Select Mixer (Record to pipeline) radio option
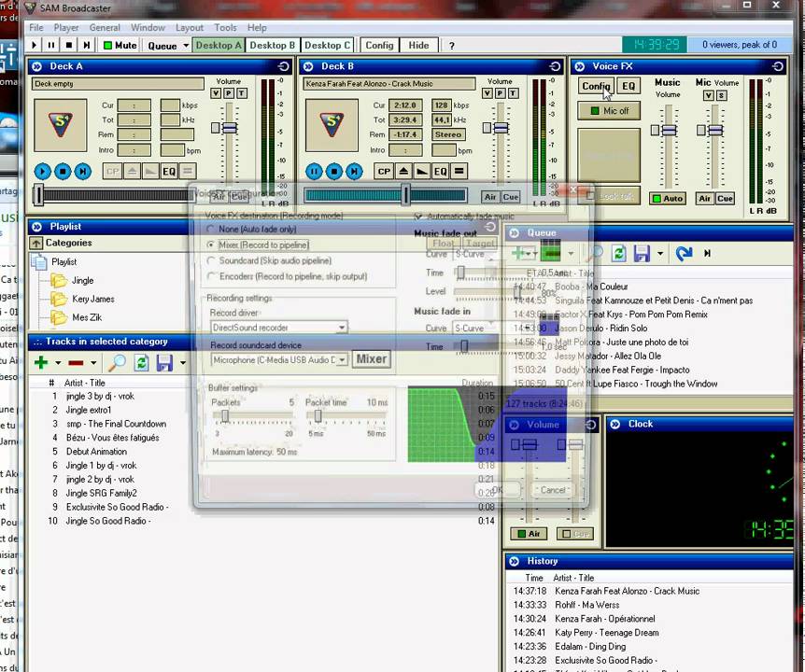The height and width of the screenshot is (672, 805). click(259, 245)
